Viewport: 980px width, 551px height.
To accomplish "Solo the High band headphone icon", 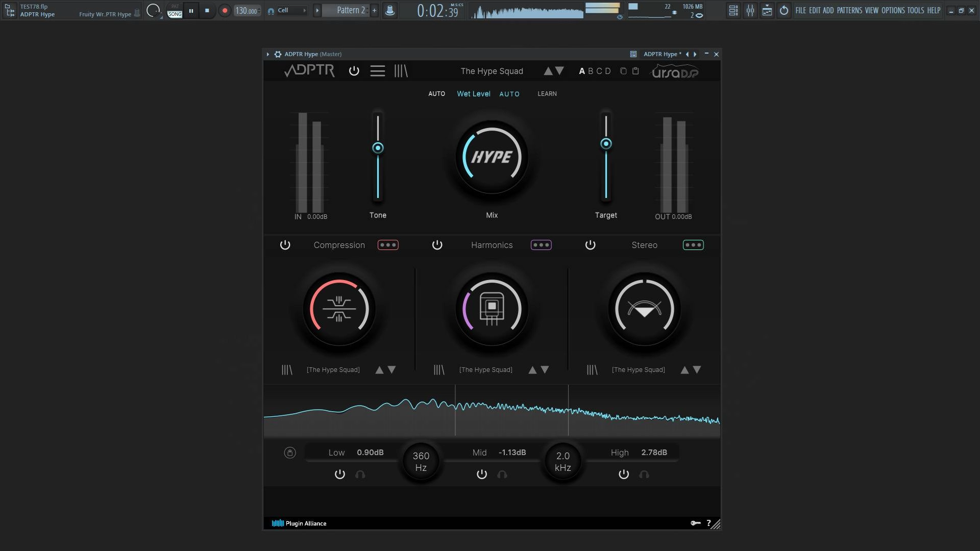I will (x=644, y=474).
